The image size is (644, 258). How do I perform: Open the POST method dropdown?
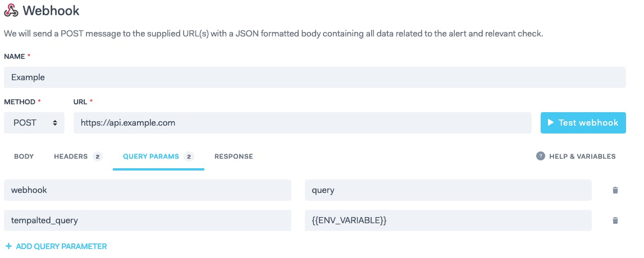coord(34,123)
